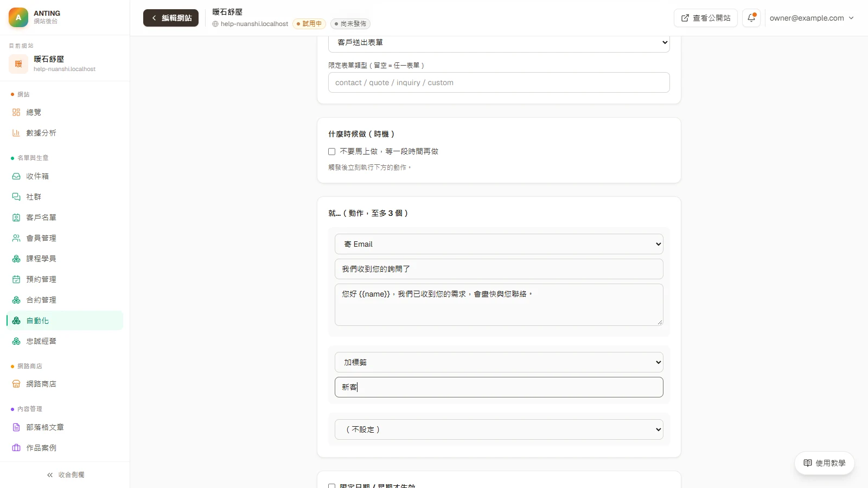Click the 收件箱 inbox icon

click(16, 176)
